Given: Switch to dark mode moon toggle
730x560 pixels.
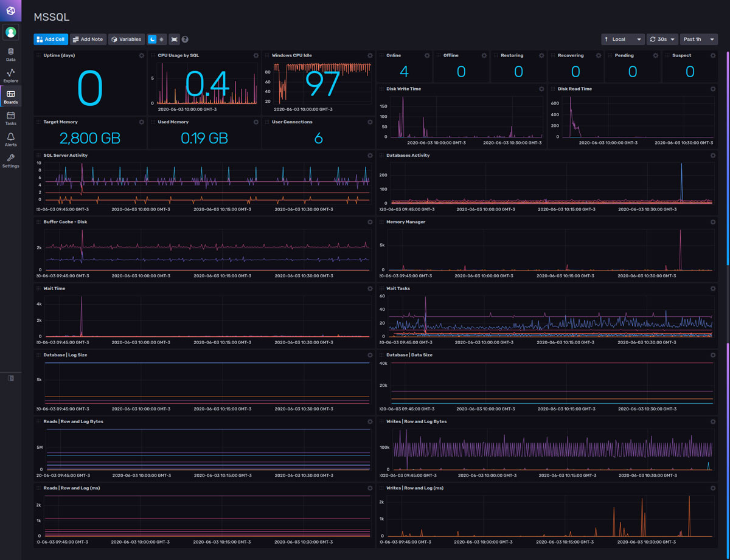Looking at the screenshot, I should pyautogui.click(x=153, y=40).
